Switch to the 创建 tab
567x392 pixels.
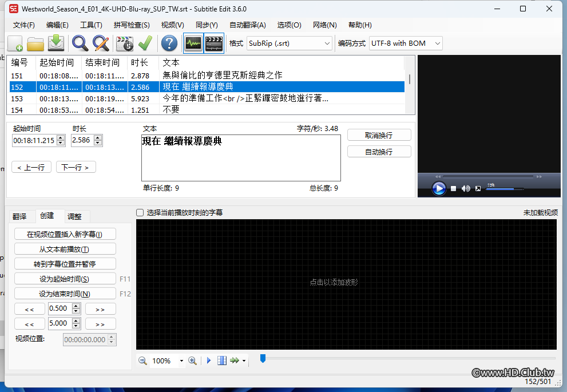tap(47, 216)
